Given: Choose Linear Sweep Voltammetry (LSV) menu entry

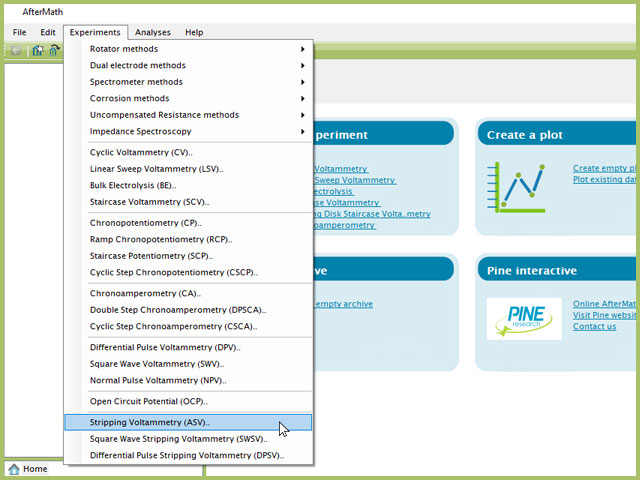Looking at the screenshot, I should (188, 169).
